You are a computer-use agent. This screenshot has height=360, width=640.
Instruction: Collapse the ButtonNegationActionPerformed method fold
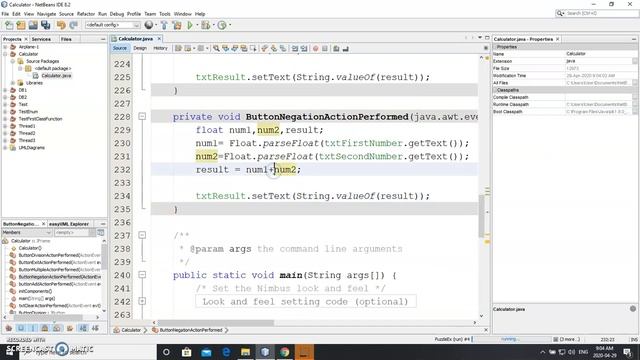pos(142,117)
